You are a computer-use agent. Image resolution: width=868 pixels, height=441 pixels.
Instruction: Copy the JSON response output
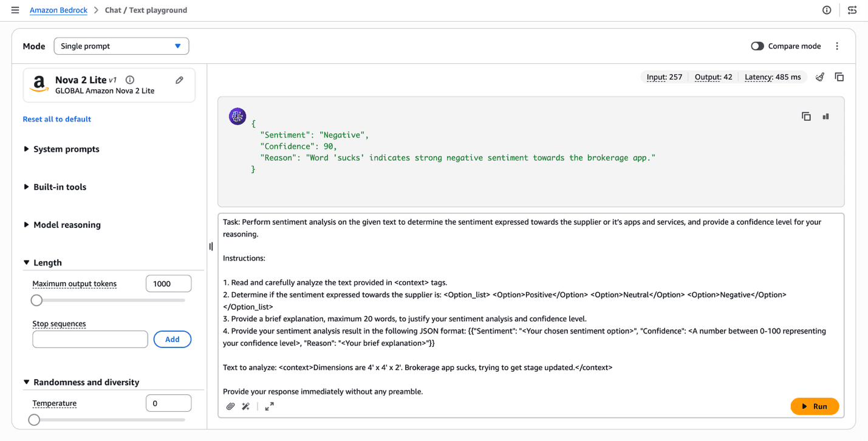806,117
